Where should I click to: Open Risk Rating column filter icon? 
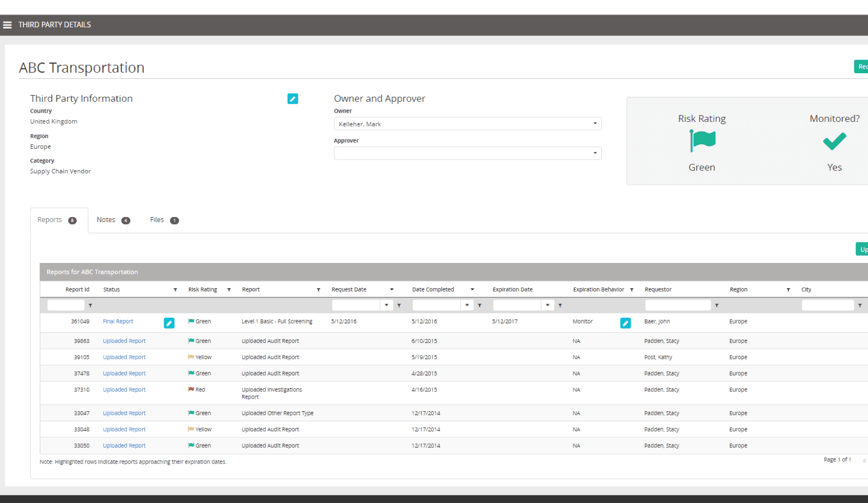[229, 290]
